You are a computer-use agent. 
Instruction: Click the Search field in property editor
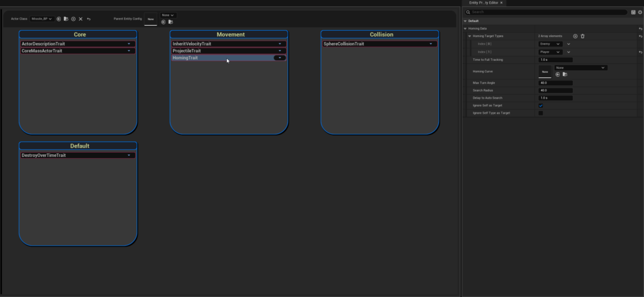(x=547, y=12)
